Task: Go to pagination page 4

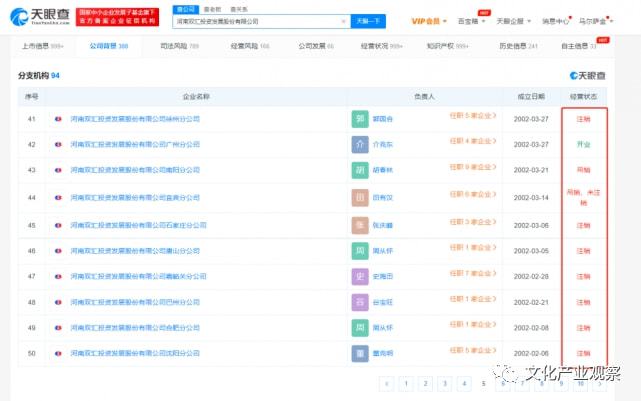Action: pos(464,383)
